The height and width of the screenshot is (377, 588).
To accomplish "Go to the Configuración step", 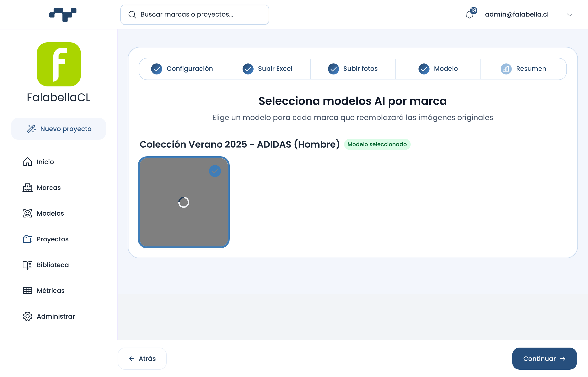I will click(182, 69).
